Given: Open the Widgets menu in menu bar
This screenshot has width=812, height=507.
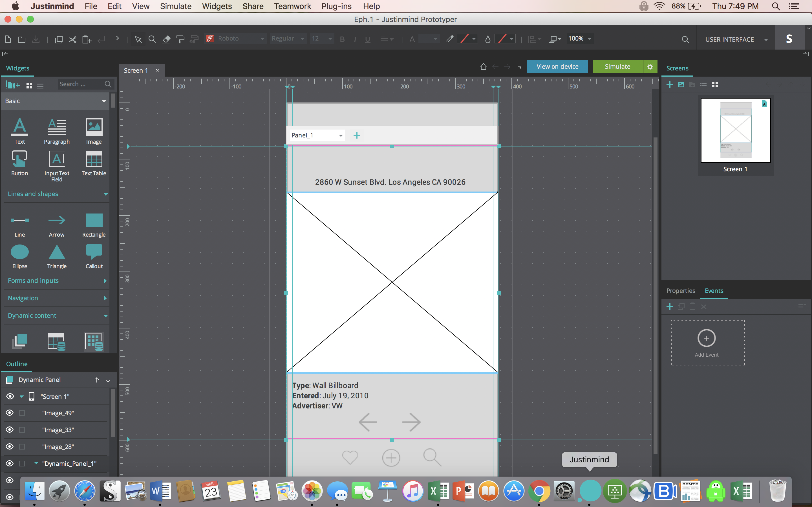Looking at the screenshot, I should coord(217,6).
